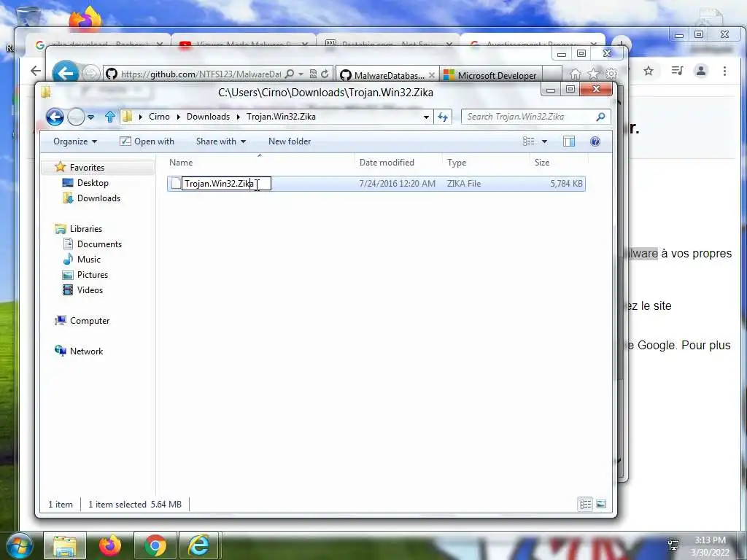Refresh page in Internet Explorer
This screenshot has width=747, height=560.
coord(325,74)
